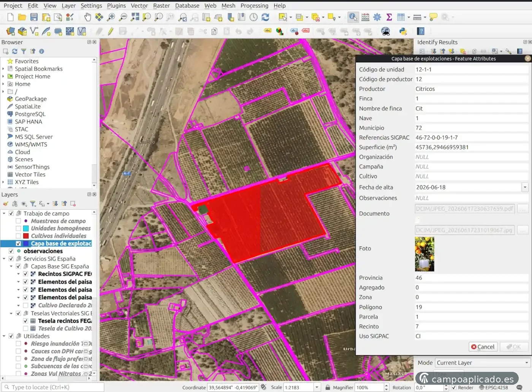The image size is (532, 392).
Task: Select the Zoom In magnifier tool
Action: (111, 17)
